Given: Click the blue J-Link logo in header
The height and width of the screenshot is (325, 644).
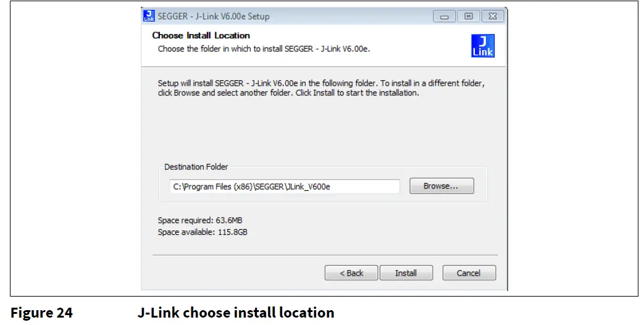Looking at the screenshot, I should [x=483, y=46].
